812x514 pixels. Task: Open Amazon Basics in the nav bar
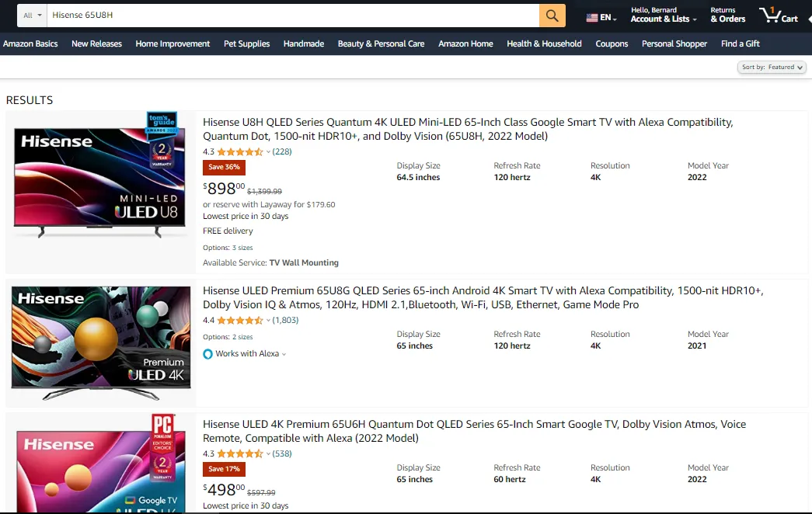point(30,44)
